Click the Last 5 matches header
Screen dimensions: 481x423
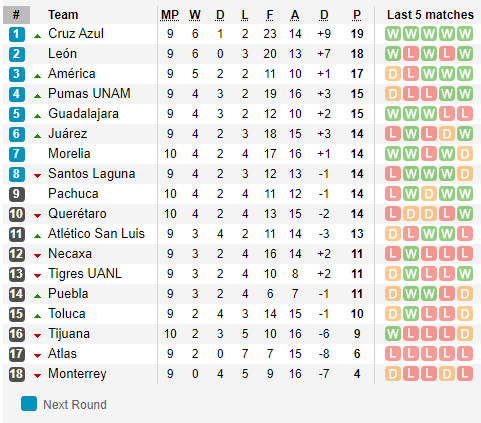pyautogui.click(x=430, y=15)
